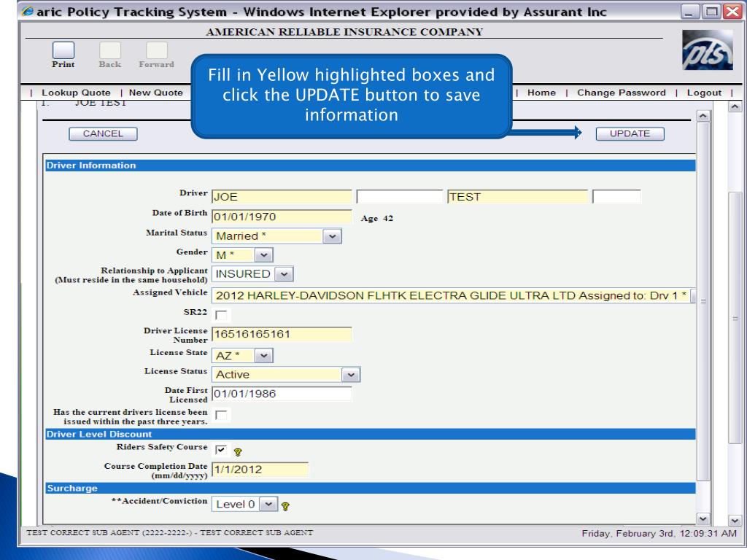Uncheck the Riders Safety Course checkbox
Image resolution: width=747 pixels, height=560 pixels.
click(221, 450)
